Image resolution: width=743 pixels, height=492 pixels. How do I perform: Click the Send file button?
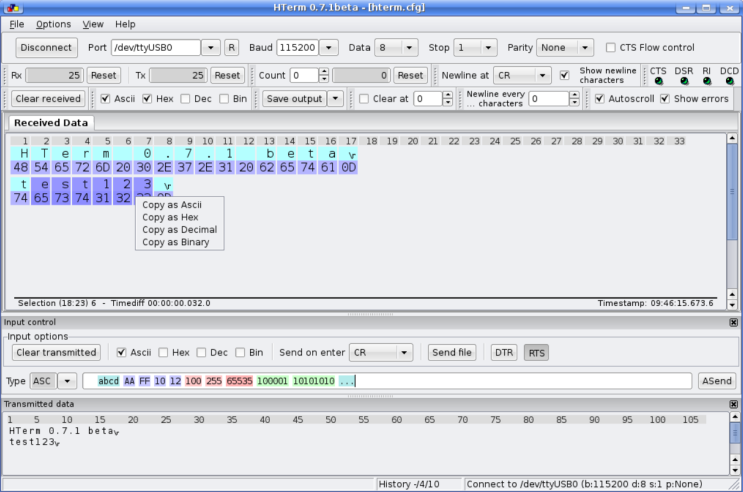pyautogui.click(x=452, y=352)
